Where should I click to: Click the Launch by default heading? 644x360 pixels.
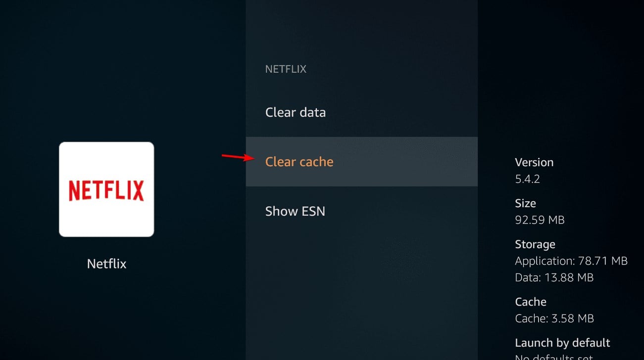[562, 343]
